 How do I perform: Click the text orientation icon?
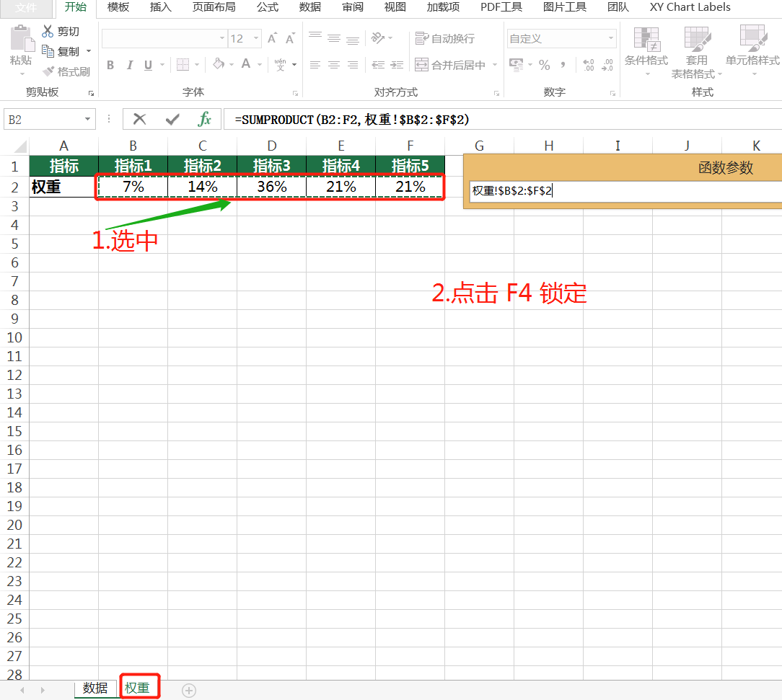[x=378, y=38]
